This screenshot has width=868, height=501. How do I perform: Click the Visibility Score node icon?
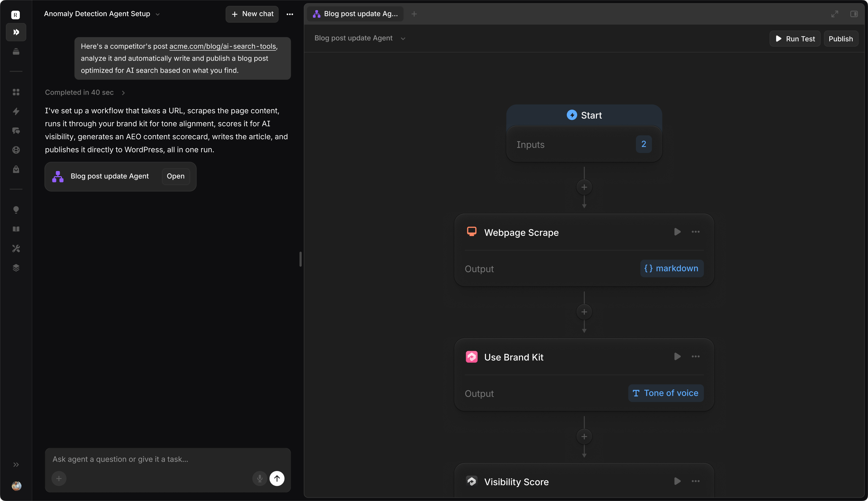472,481
